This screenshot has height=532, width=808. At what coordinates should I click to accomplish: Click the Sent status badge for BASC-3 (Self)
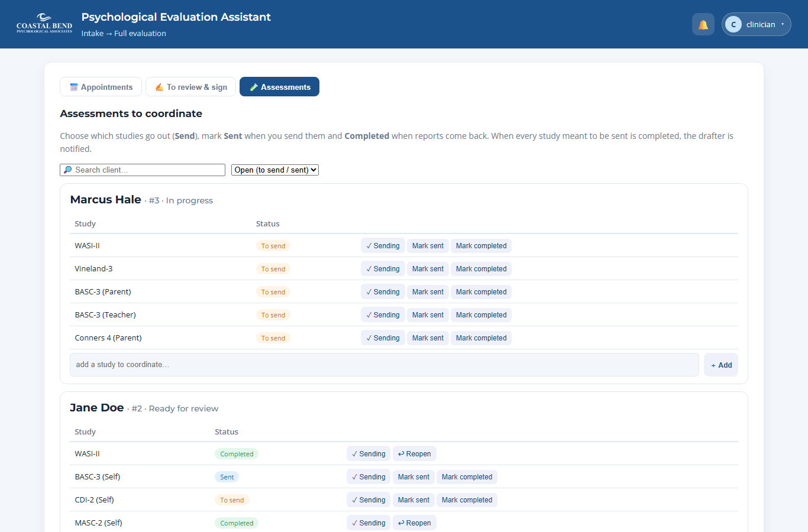click(227, 477)
